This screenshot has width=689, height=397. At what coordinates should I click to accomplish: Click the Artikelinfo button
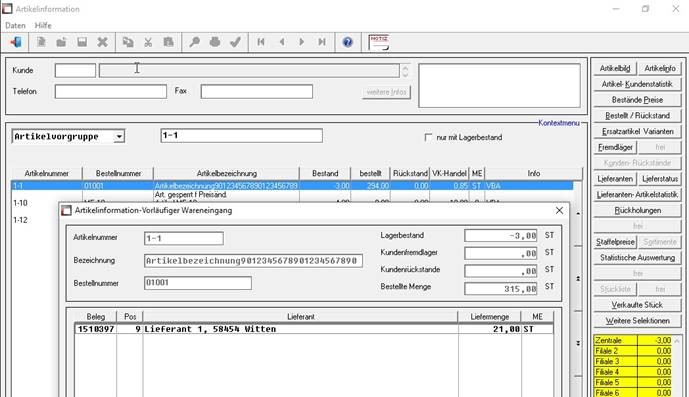click(660, 68)
